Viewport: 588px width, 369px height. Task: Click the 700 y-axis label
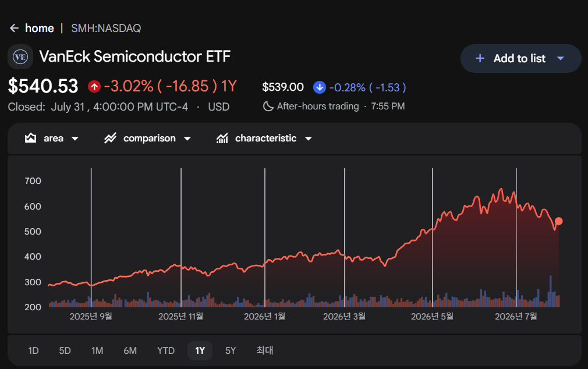(33, 181)
